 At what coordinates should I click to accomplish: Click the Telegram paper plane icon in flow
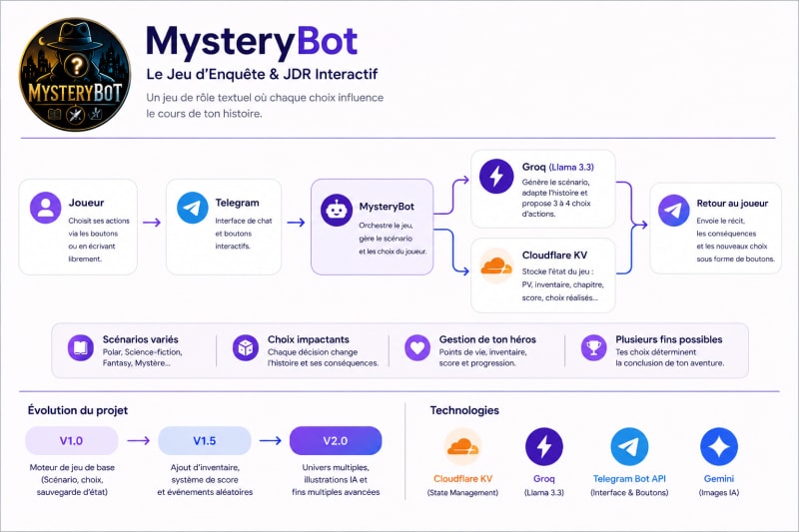click(x=192, y=208)
